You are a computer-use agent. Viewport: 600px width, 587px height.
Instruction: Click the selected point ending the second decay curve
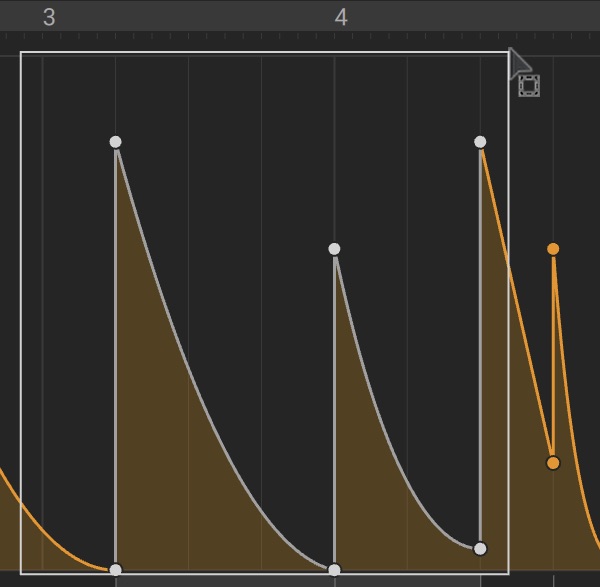[480, 549]
